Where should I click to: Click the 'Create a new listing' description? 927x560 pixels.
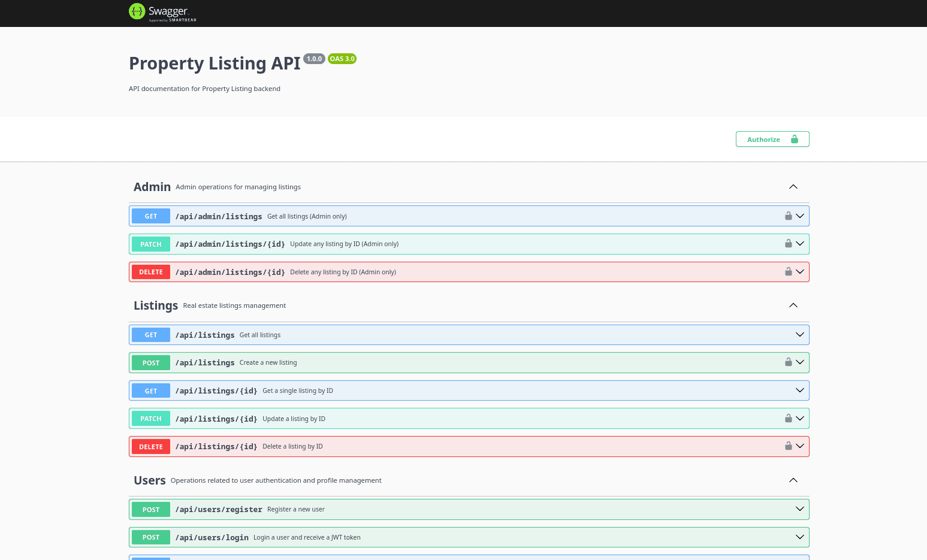[x=268, y=362]
